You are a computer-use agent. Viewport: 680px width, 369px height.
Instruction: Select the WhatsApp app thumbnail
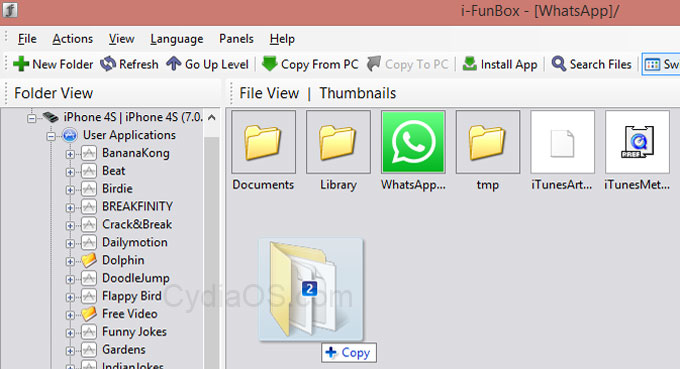(x=413, y=142)
